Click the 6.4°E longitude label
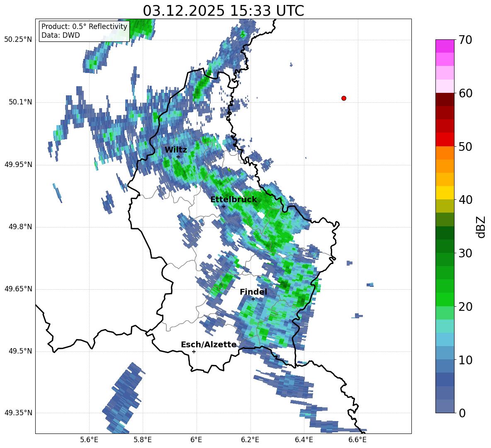The height and width of the screenshot is (448, 491). click(304, 440)
